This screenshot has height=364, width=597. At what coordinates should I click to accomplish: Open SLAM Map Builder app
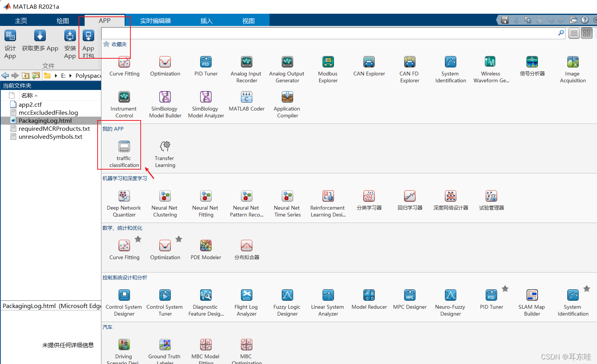[532, 303]
